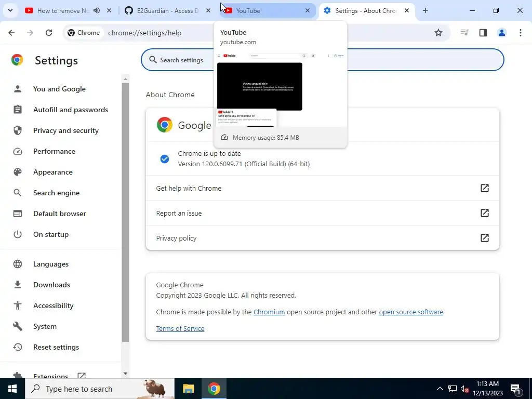The width and height of the screenshot is (532, 399).
Task: Follow the Chromium link
Action: (269, 312)
